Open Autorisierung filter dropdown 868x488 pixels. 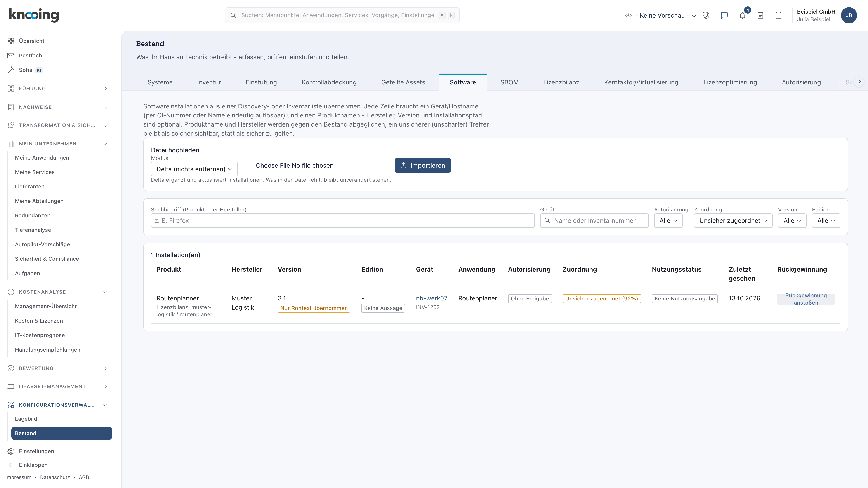[668, 221]
